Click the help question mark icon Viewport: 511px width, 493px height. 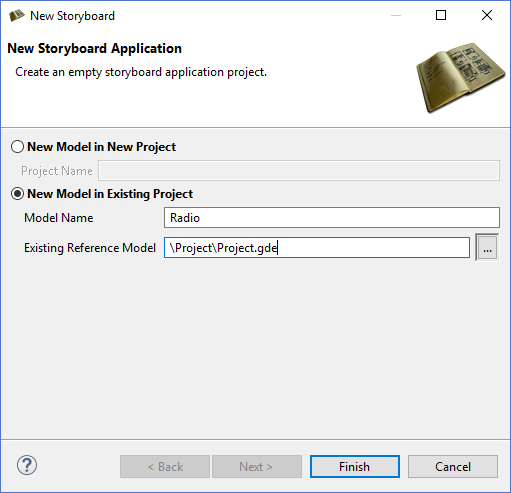click(x=27, y=466)
